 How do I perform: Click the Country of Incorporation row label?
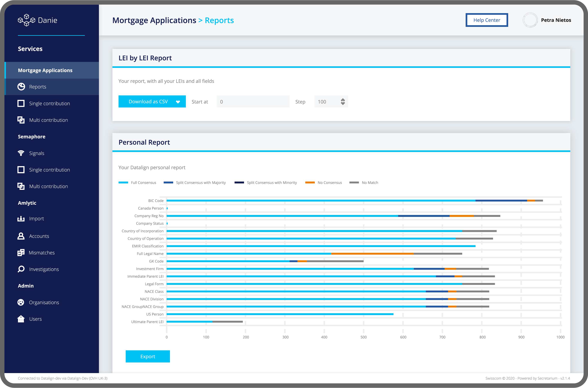(143, 231)
